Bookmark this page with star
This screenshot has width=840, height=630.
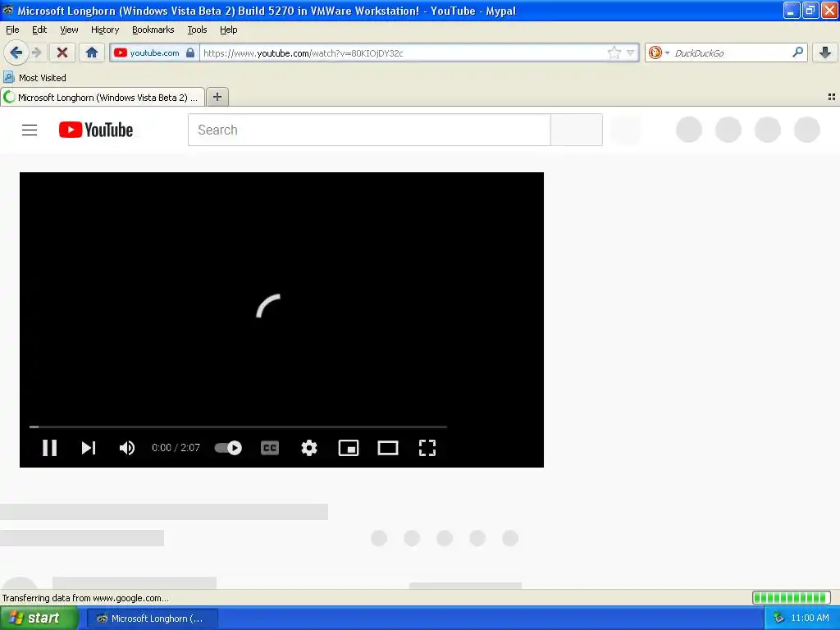(614, 52)
